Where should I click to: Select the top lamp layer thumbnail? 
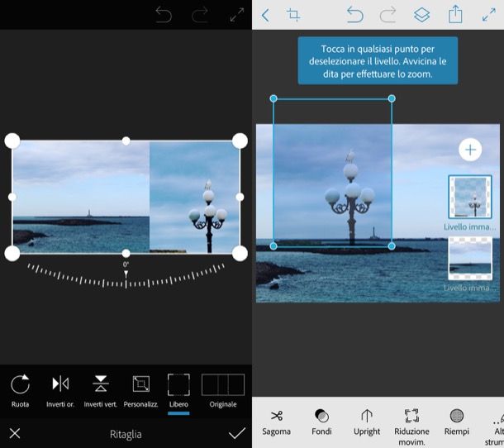470,197
